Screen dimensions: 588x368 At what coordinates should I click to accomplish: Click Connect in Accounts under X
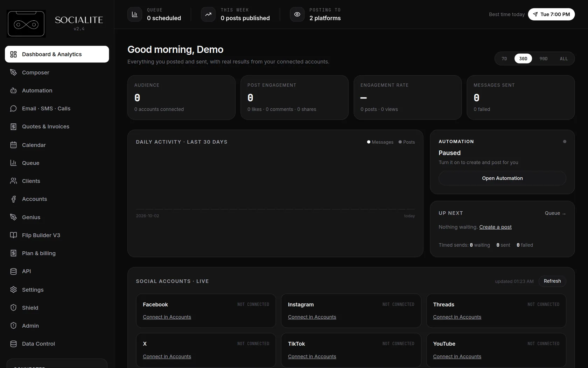point(167,356)
